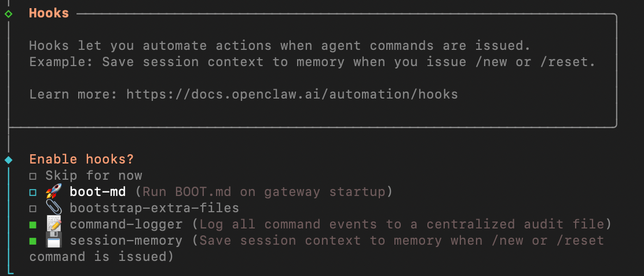Image resolution: width=644 pixels, height=276 pixels.
Task: Tick the Skip for now checkbox
Action: click(x=33, y=176)
